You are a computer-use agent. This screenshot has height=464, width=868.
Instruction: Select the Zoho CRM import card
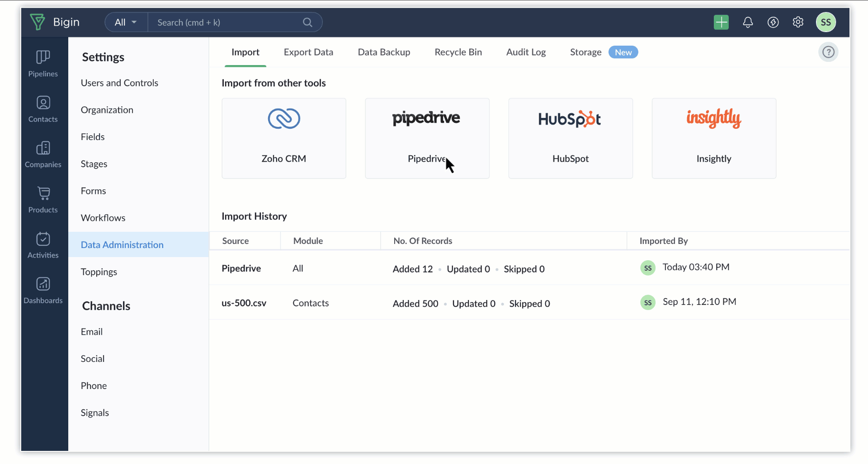[283, 138]
